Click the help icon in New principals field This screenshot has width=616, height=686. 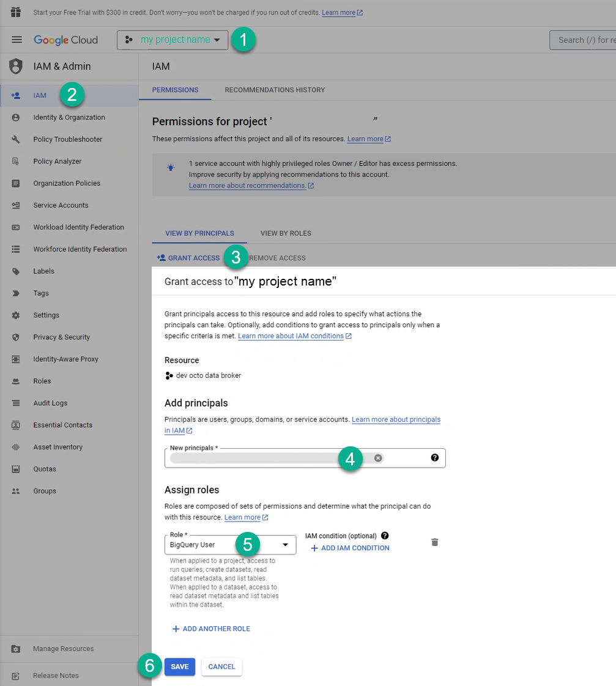point(435,457)
